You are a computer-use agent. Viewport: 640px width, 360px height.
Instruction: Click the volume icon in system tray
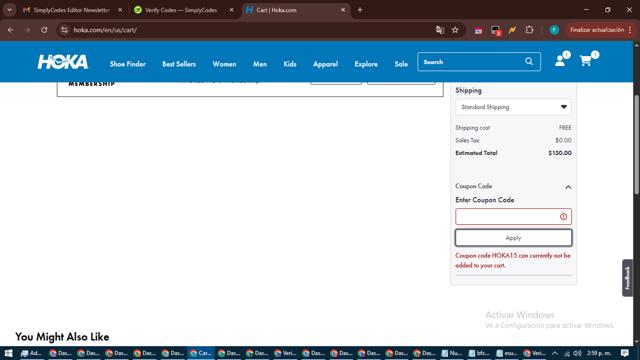coord(577,353)
